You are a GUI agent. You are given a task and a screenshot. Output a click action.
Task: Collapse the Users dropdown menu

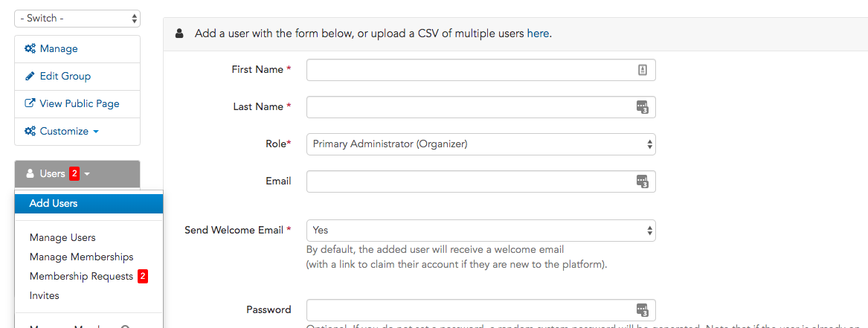[x=77, y=174]
